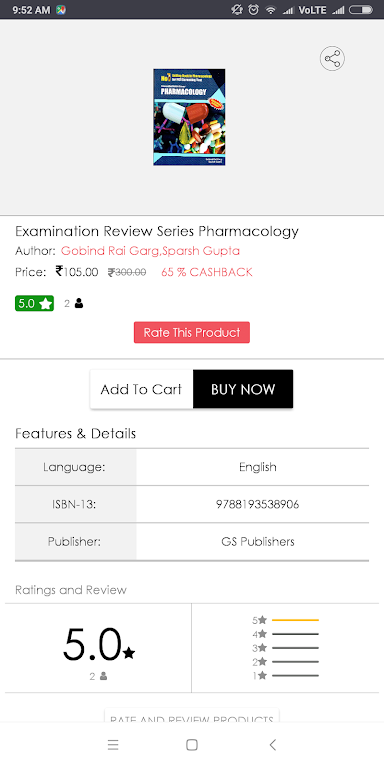Tap the reviewer count person icon near badge
Viewport: 384px width, 768px height.
pos(79,304)
